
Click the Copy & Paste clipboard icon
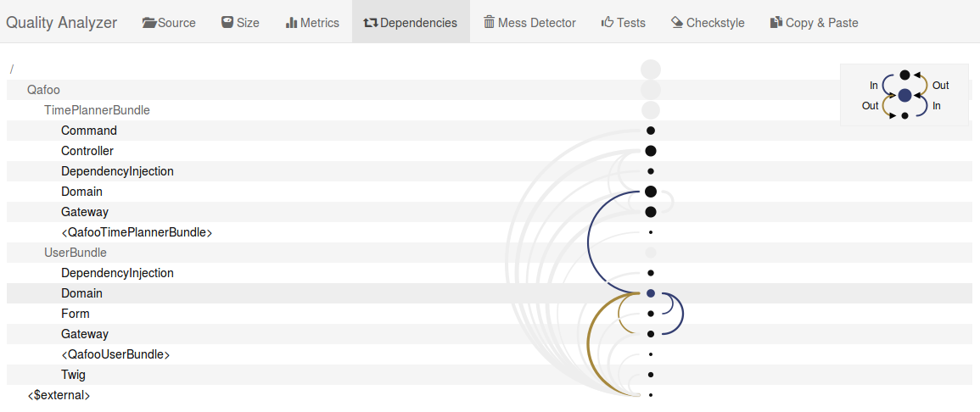click(x=776, y=23)
